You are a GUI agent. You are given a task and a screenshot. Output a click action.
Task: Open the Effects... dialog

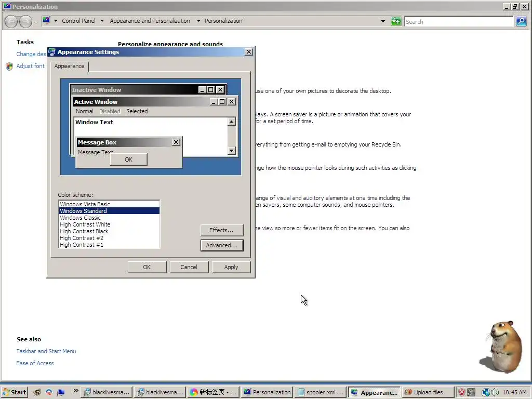221,230
